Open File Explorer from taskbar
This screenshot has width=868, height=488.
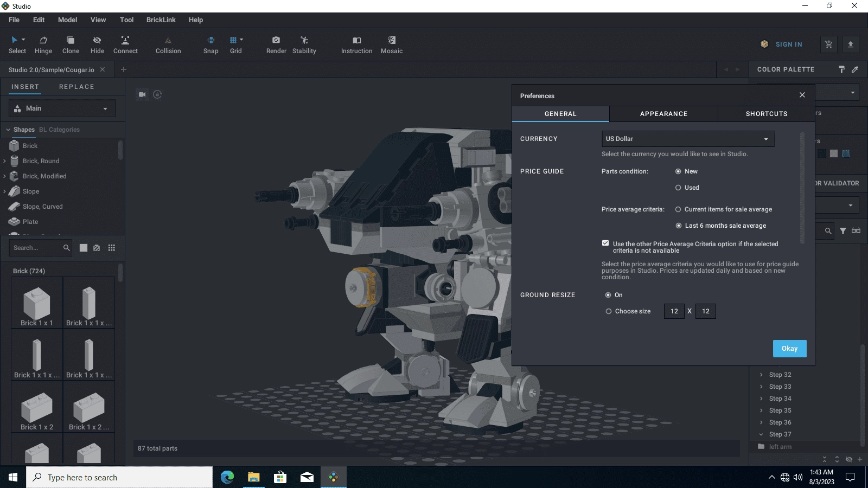253,477
